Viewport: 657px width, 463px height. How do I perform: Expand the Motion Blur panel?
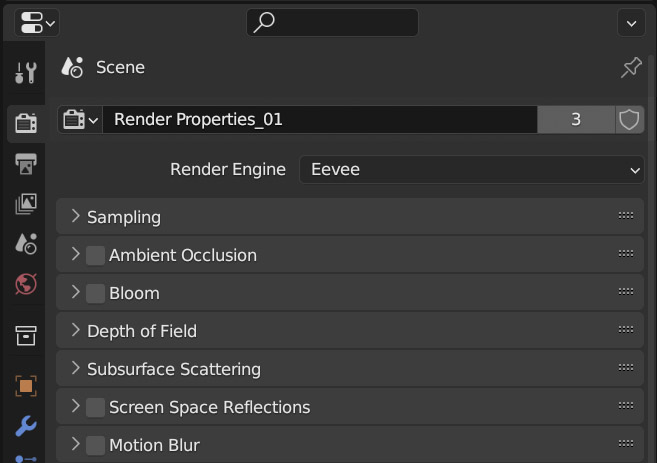(x=75, y=445)
